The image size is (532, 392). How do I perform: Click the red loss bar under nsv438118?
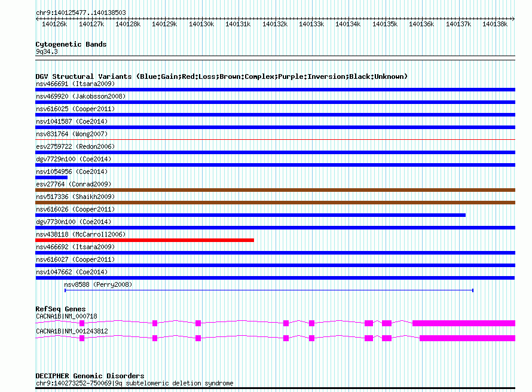[145, 240]
